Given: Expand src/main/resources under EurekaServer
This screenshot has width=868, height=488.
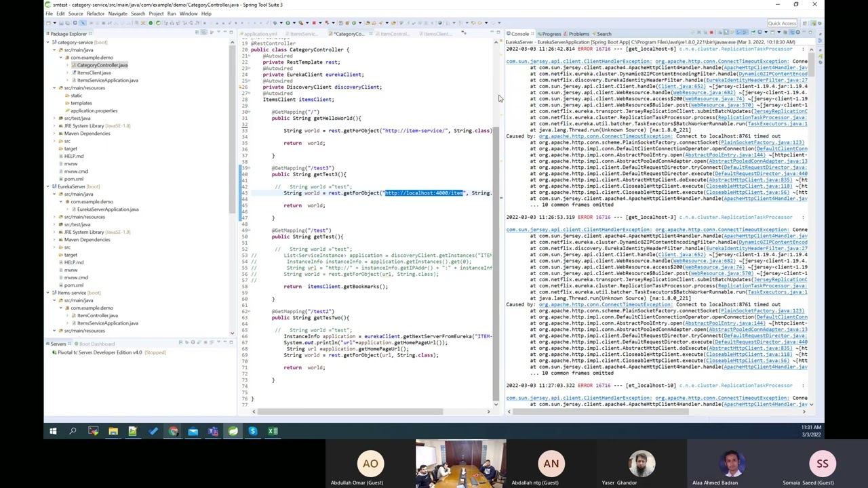Looking at the screenshot, I should [x=54, y=217].
